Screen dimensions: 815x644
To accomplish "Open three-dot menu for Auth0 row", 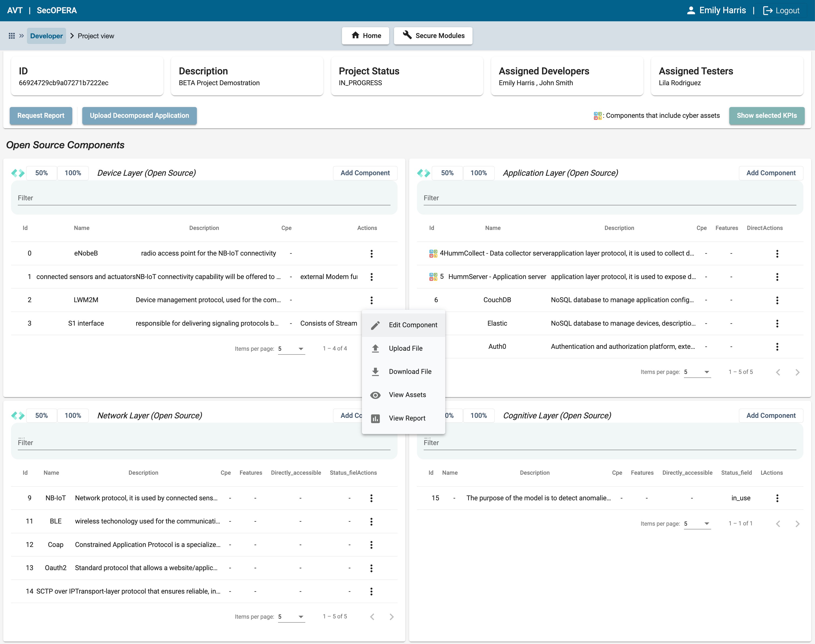I will pos(777,346).
